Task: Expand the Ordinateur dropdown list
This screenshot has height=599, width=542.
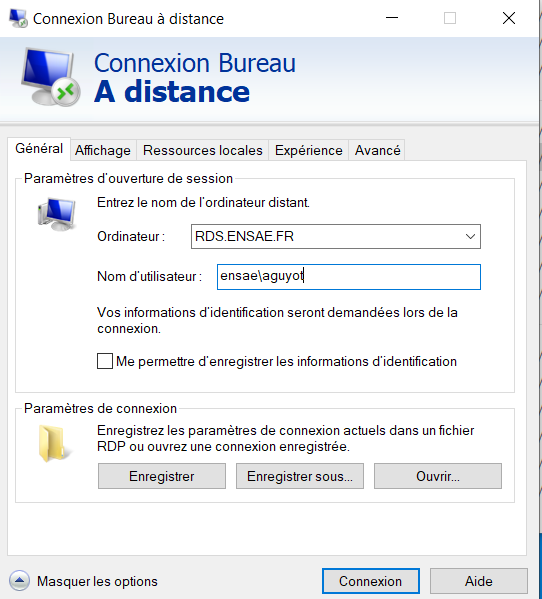Action: tap(470, 236)
